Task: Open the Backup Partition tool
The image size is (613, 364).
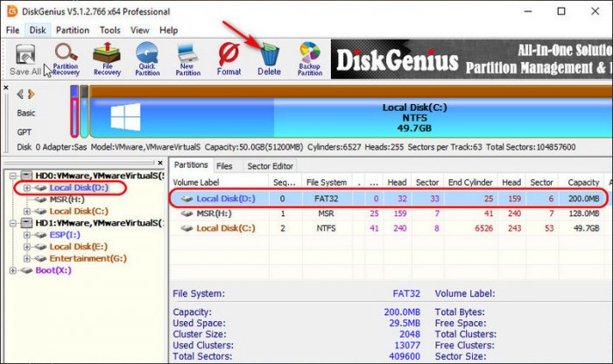Action: pyautogui.click(x=310, y=59)
